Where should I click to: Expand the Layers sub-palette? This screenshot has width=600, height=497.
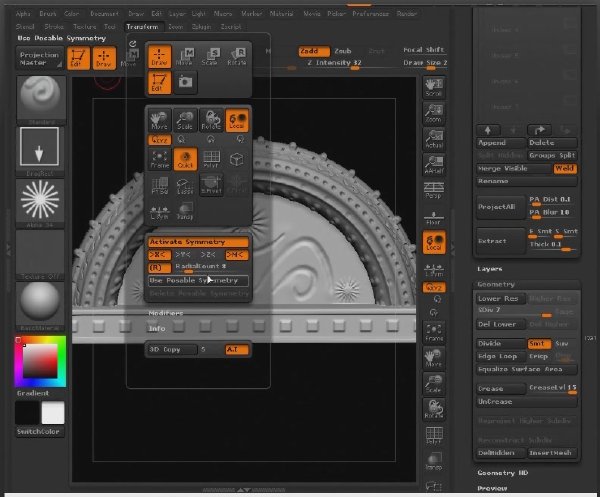(490, 269)
